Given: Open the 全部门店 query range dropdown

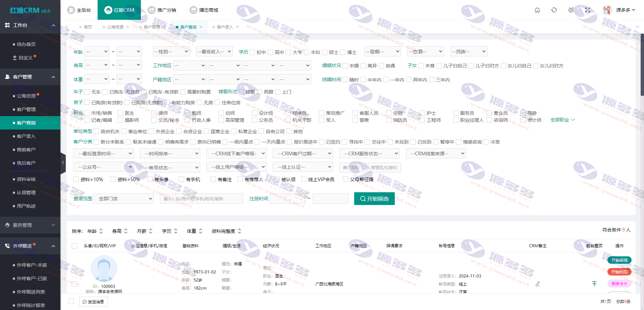Looking at the screenshot, I should [x=123, y=199].
